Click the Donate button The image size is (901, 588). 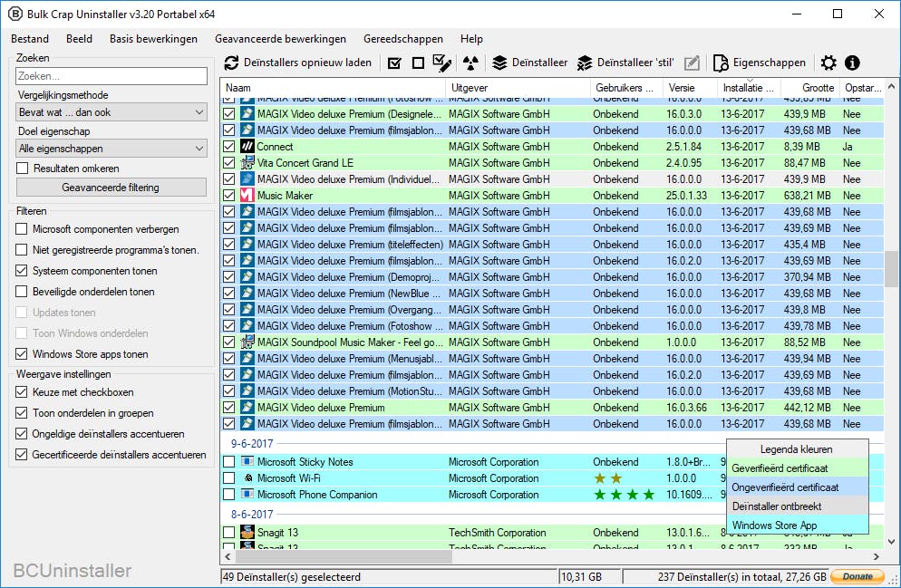click(x=857, y=576)
